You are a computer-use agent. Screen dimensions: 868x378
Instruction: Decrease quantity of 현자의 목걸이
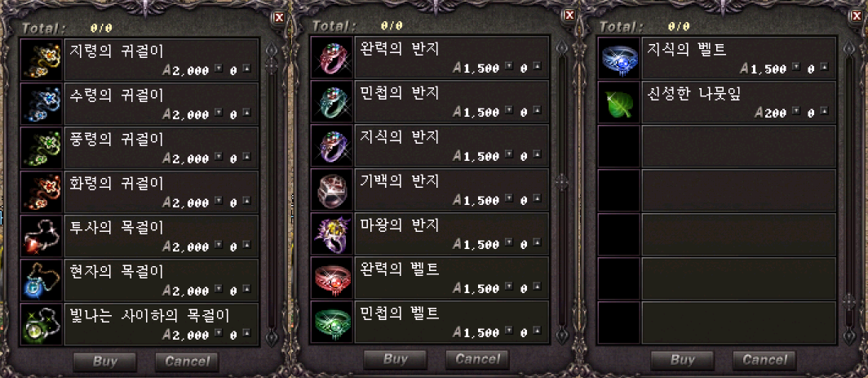218,289
